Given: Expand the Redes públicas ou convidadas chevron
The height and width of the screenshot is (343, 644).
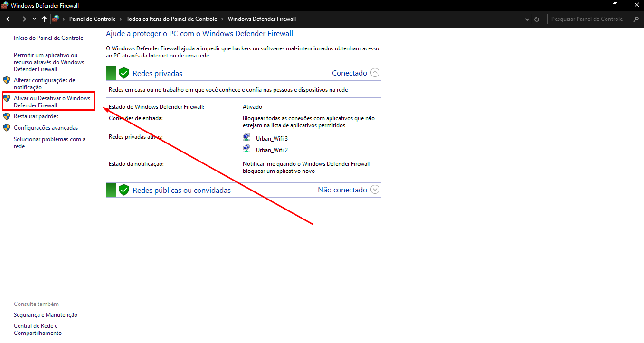Looking at the screenshot, I should (x=375, y=190).
